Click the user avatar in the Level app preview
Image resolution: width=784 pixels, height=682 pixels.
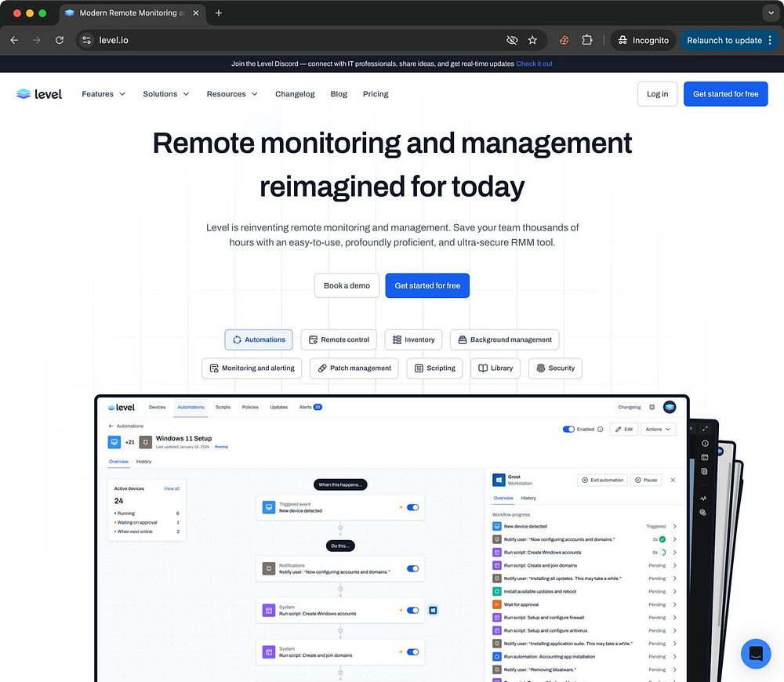click(670, 407)
